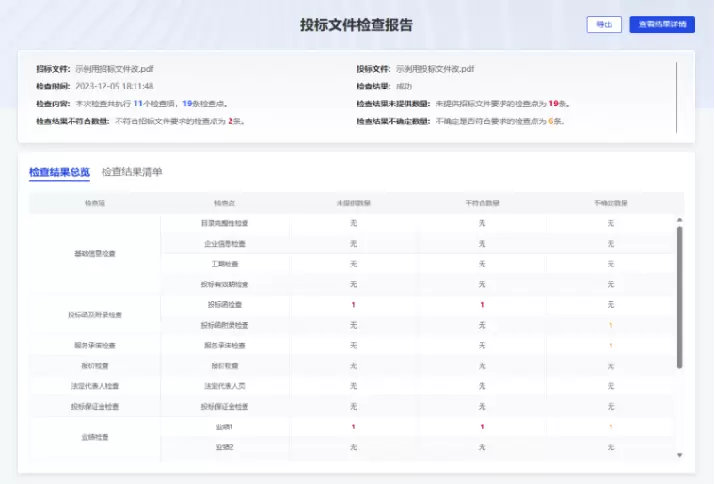The image size is (715, 484).
Task: Click the red 不符合数量 count for 投标函检查
Action: [482, 305]
